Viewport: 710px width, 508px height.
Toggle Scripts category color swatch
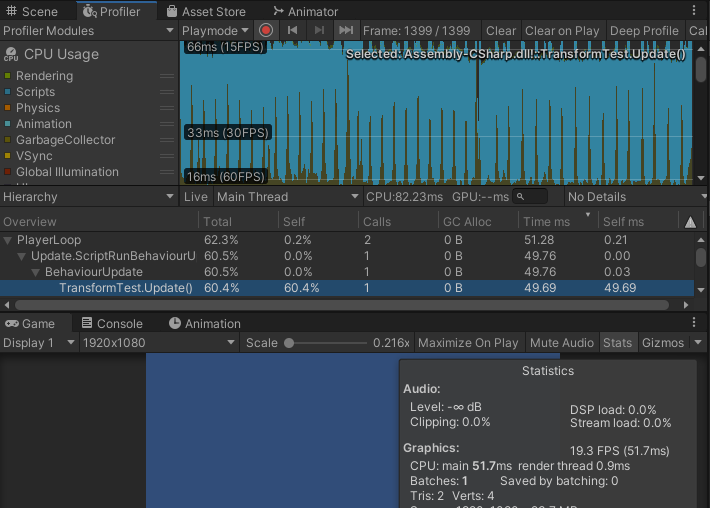(7, 91)
